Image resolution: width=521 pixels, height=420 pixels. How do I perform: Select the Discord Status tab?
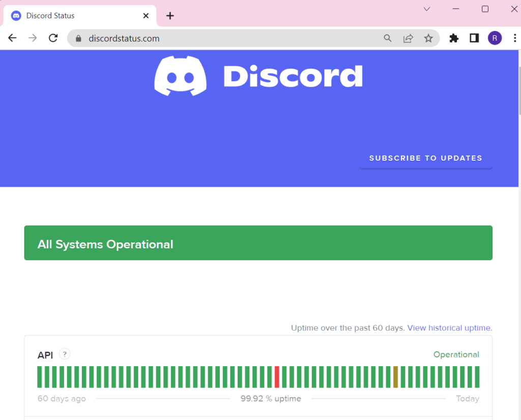coord(80,16)
